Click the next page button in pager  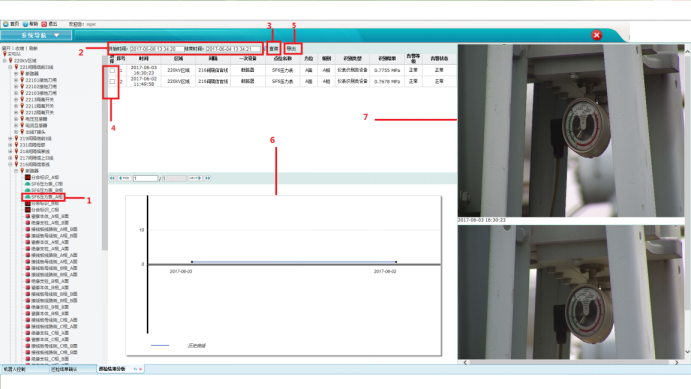[195, 178]
